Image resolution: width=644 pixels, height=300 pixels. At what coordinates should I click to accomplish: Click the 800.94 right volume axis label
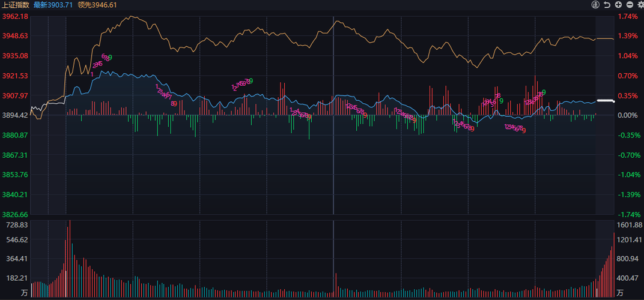629,259
